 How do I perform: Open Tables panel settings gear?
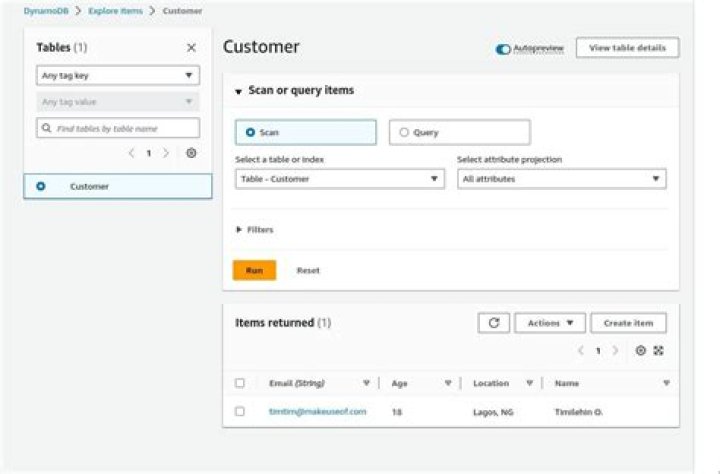pos(191,153)
